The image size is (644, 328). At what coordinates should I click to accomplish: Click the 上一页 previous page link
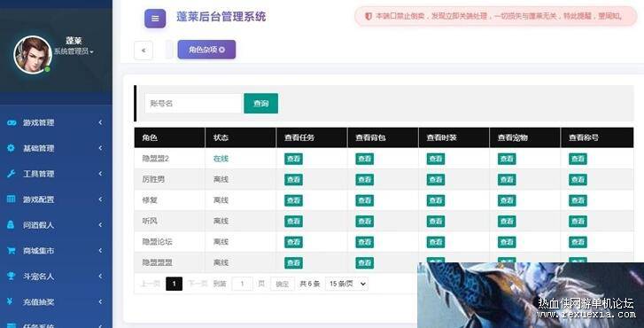point(150,284)
